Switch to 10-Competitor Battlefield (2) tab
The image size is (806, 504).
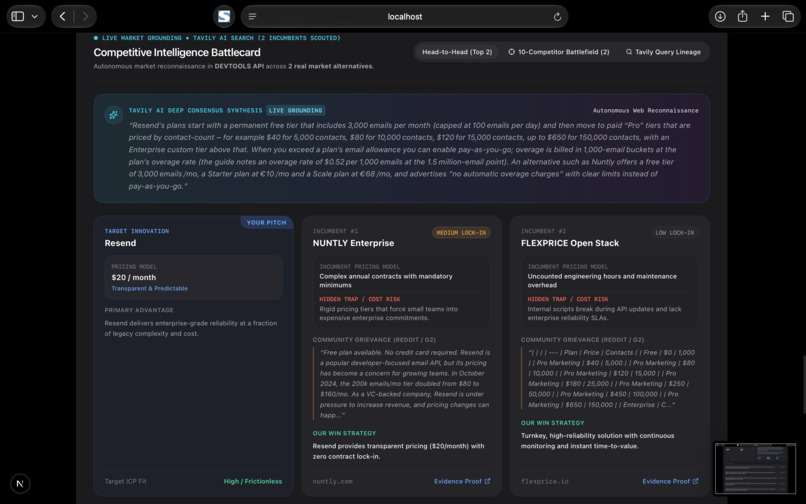[559, 52]
